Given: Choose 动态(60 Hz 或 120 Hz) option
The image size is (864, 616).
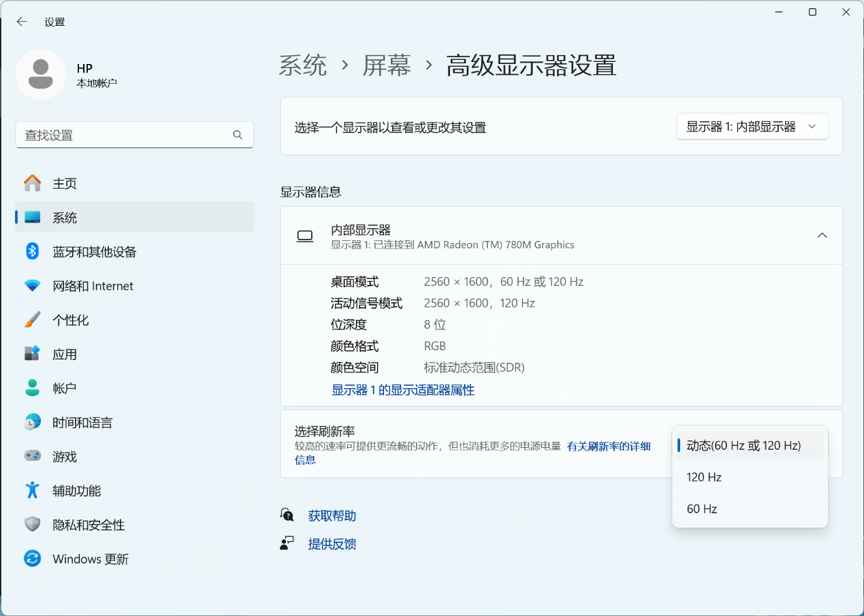Looking at the screenshot, I should (x=743, y=446).
